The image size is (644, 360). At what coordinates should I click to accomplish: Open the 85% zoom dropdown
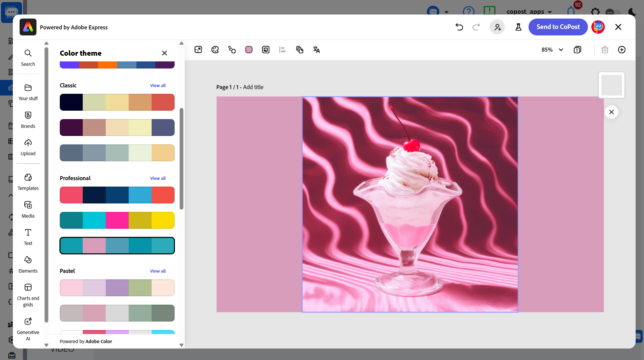point(552,50)
